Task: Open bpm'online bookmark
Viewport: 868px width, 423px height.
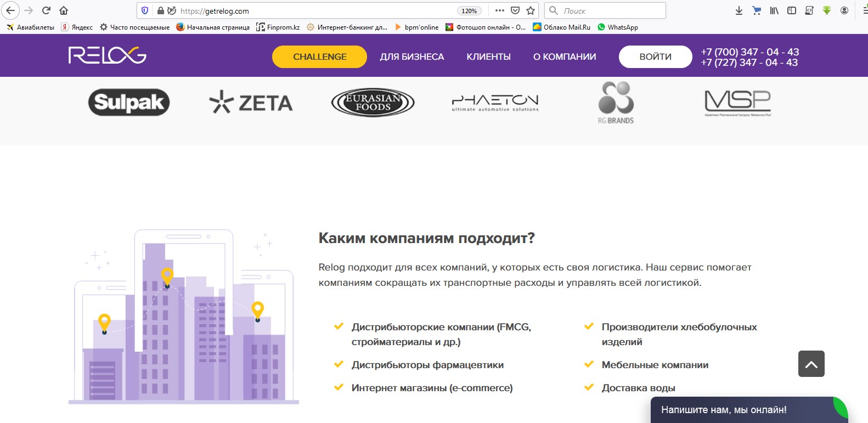Action: pos(416,27)
